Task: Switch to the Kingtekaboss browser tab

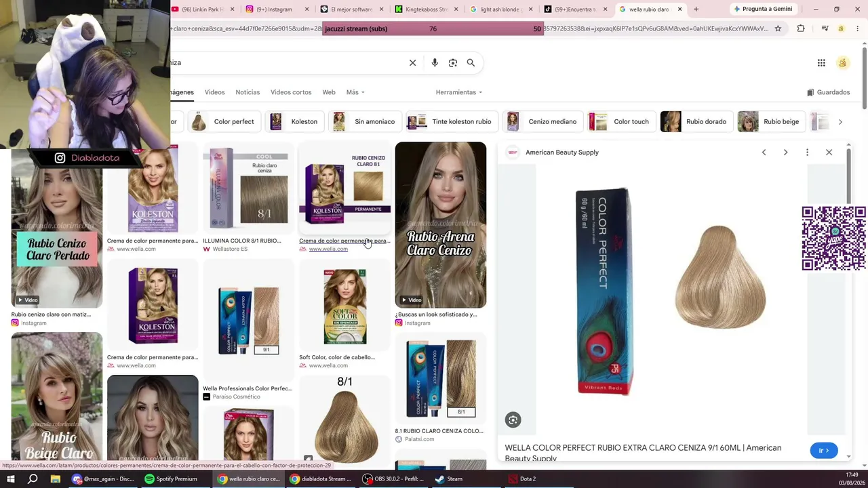Action: click(x=426, y=9)
